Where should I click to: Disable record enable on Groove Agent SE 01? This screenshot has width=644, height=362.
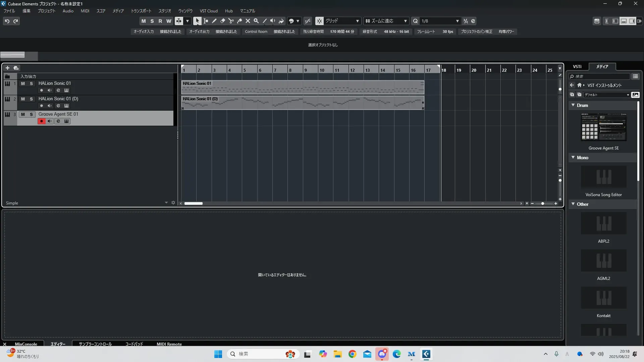click(41, 121)
